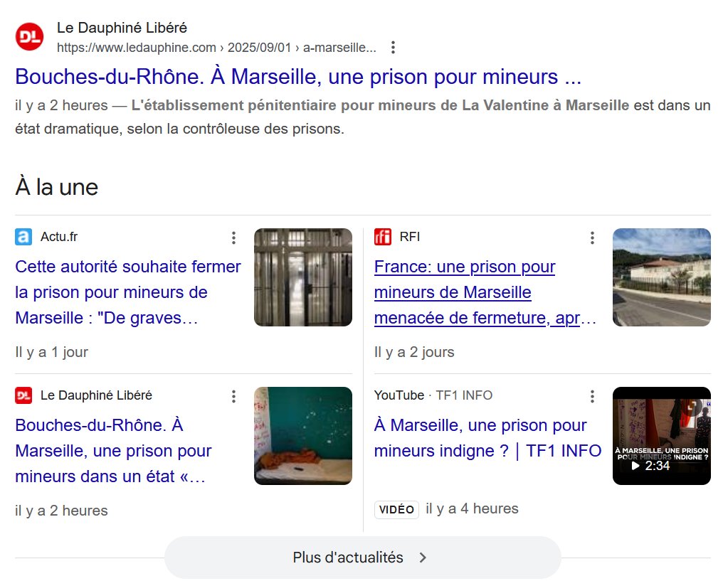Click 'il y a 4 heures' timestamp
Viewport: 728px width, 581px height.
[x=472, y=508]
